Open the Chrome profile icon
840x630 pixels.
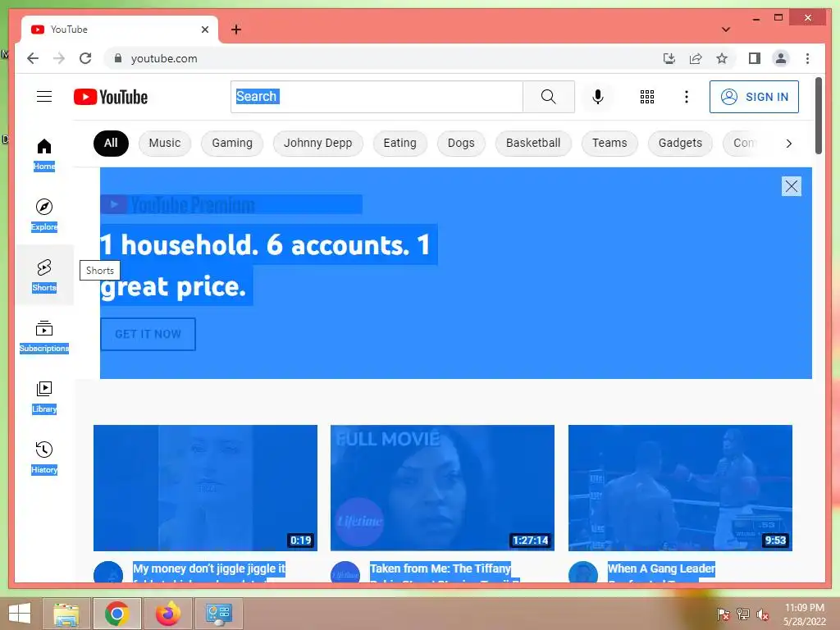[x=781, y=58]
